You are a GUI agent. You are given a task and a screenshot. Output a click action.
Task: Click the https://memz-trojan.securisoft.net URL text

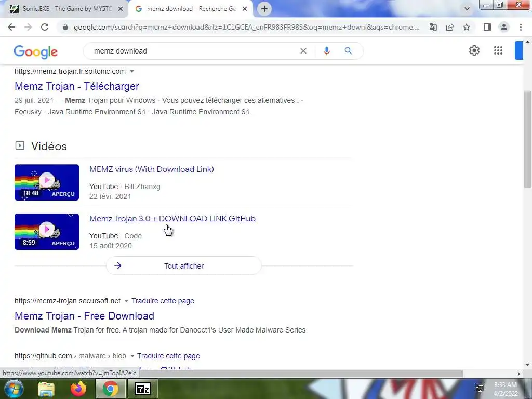point(68,301)
